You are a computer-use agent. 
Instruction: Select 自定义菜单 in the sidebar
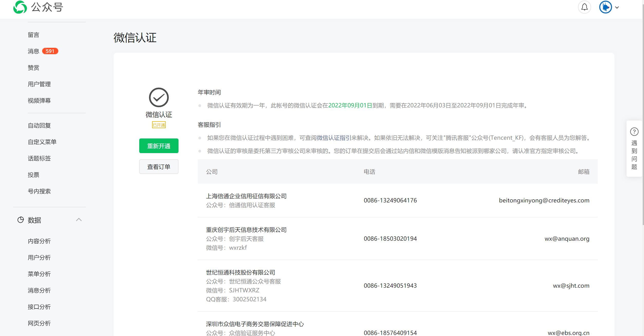click(x=42, y=142)
